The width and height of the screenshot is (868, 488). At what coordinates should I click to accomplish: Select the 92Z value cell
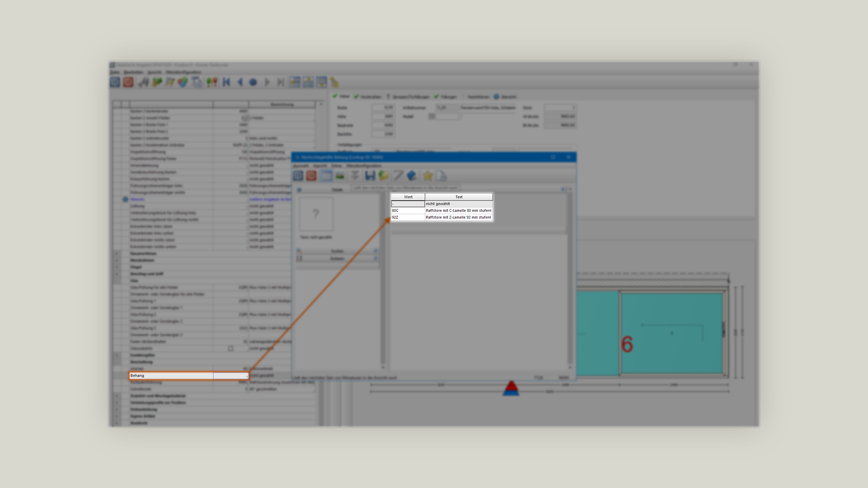[408, 217]
